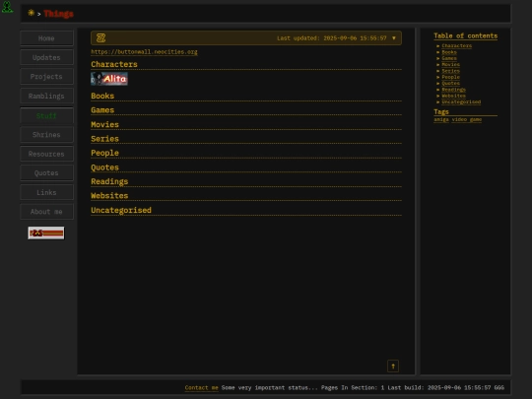The height and width of the screenshot is (399, 532).
Task: Click the Uncategorised section heading
Action: pos(121,210)
